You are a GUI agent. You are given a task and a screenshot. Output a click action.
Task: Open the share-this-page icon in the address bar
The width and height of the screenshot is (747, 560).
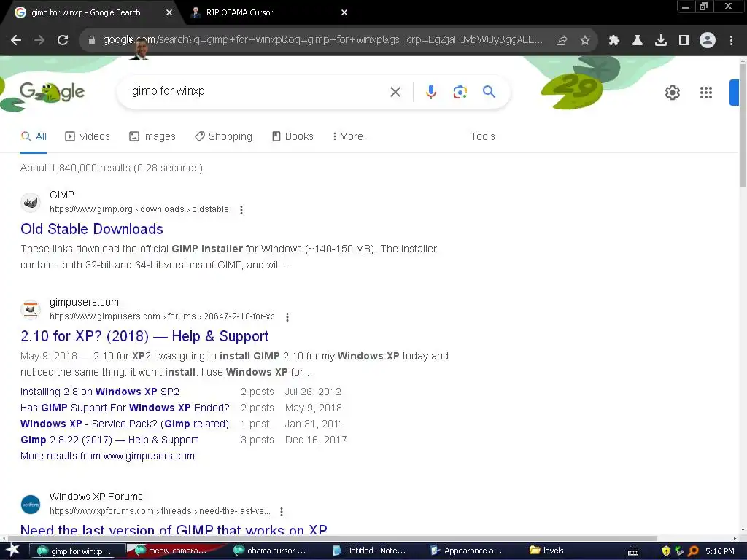pyautogui.click(x=562, y=41)
